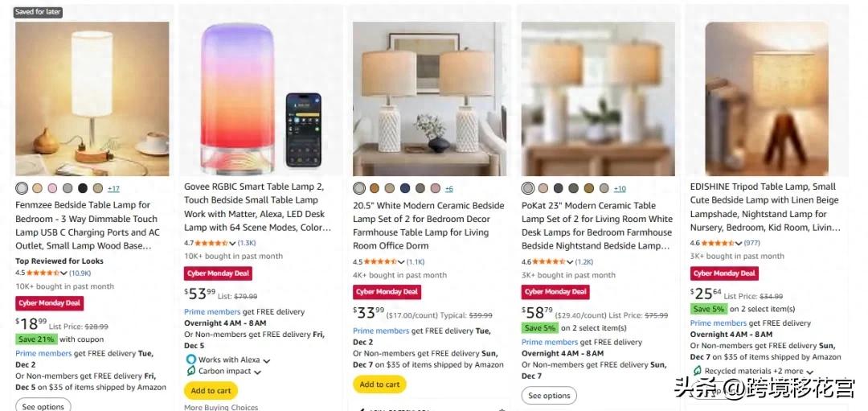Expand the Carbon impact details

(x=257, y=372)
